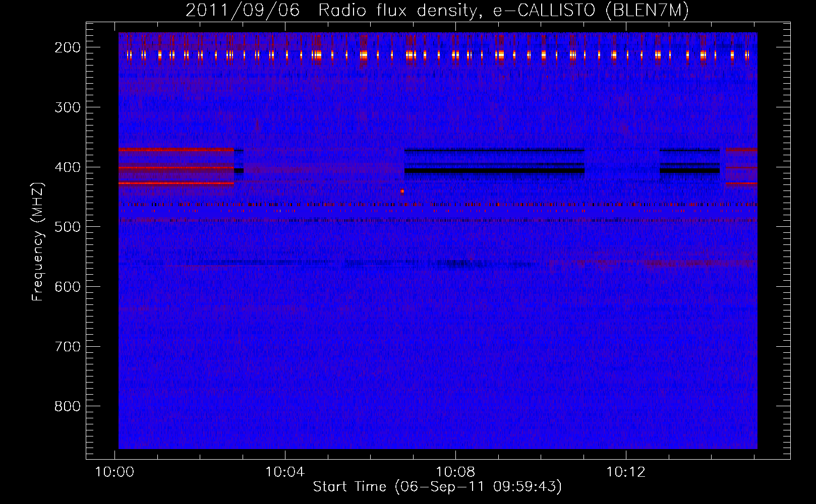Click the 500 frequency tick label
This screenshot has width=816, height=504.
point(67,227)
